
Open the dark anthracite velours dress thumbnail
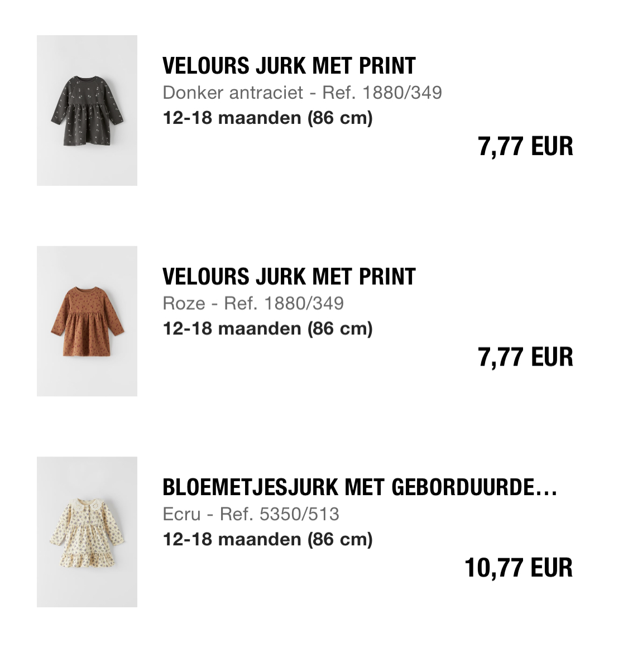click(x=87, y=111)
